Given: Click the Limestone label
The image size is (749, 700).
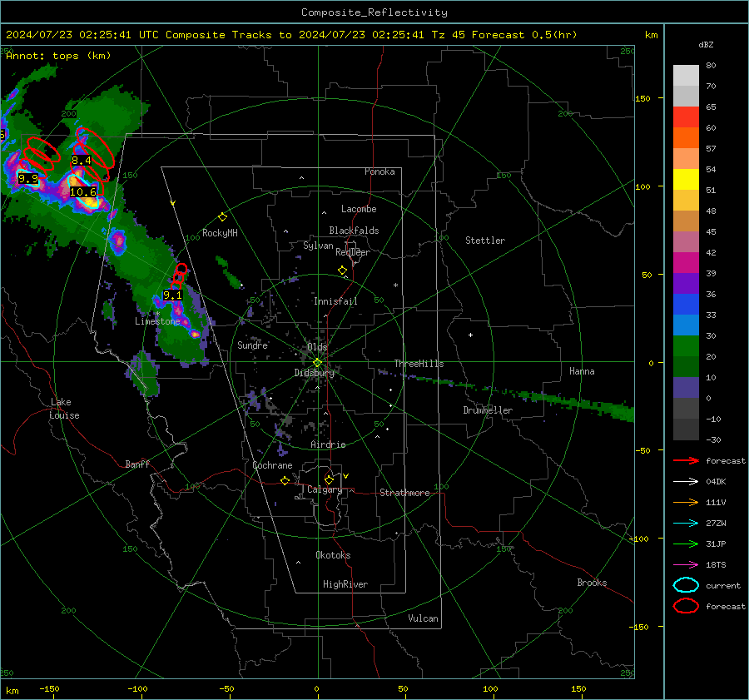Looking at the screenshot, I should [x=157, y=321].
